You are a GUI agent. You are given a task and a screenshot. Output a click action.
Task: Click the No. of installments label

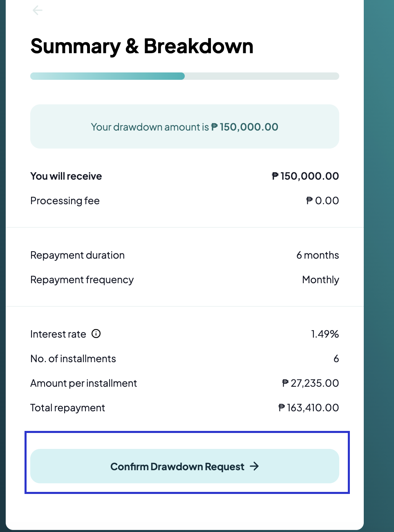click(73, 359)
